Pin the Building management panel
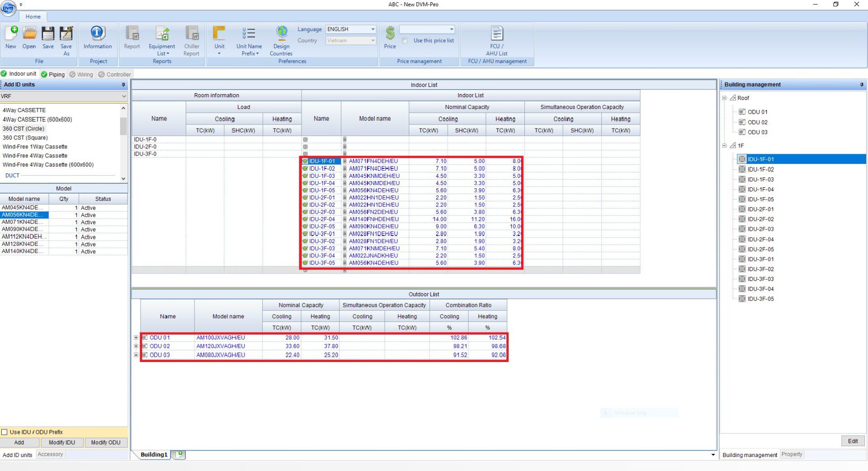 pyautogui.click(x=862, y=85)
